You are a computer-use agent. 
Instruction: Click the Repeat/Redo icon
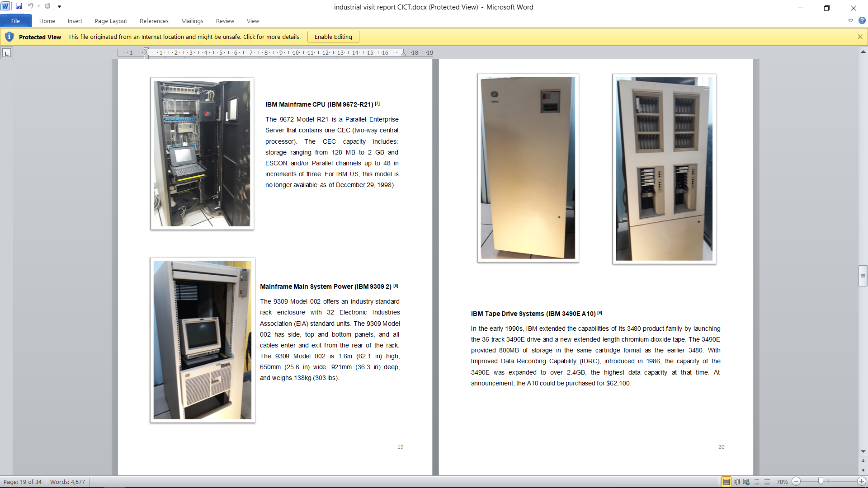click(47, 6)
